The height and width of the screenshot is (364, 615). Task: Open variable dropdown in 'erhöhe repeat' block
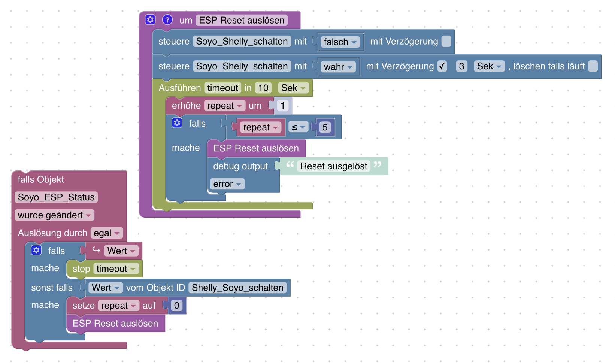click(x=225, y=106)
